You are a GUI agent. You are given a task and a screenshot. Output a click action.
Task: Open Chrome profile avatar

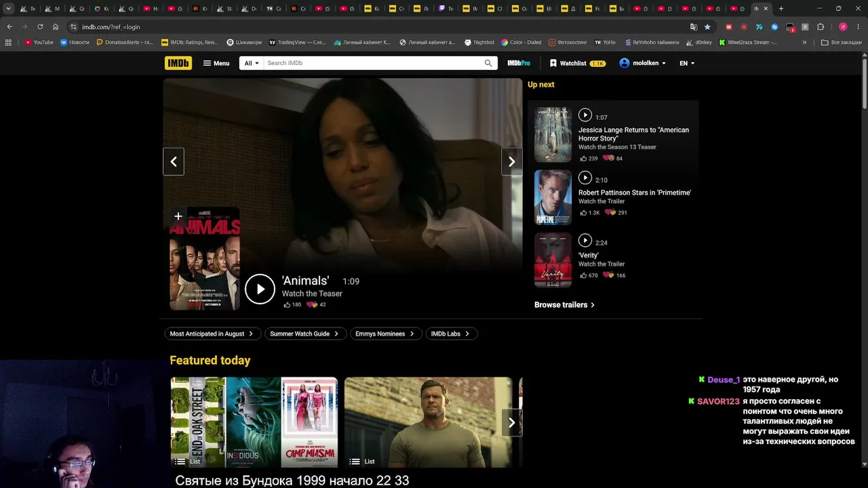pyautogui.click(x=843, y=26)
